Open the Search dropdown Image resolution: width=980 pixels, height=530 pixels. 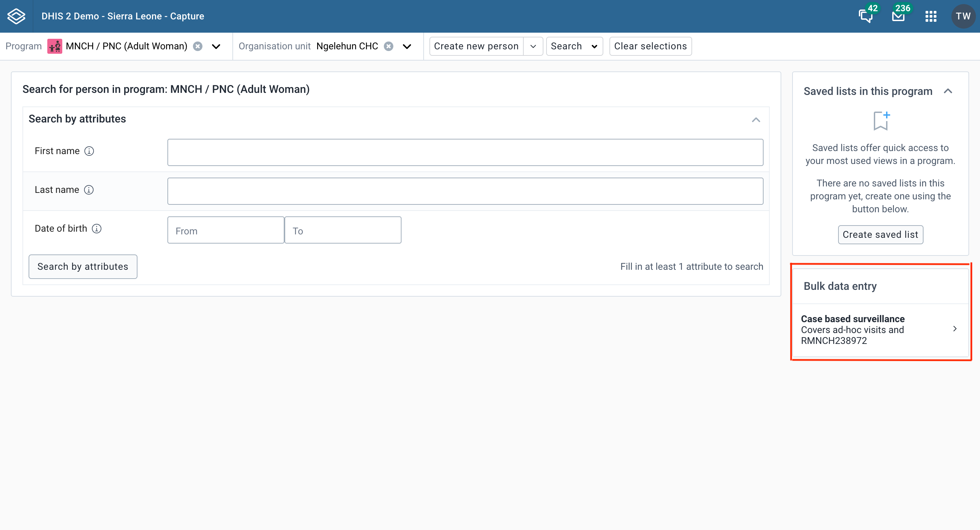tap(574, 46)
